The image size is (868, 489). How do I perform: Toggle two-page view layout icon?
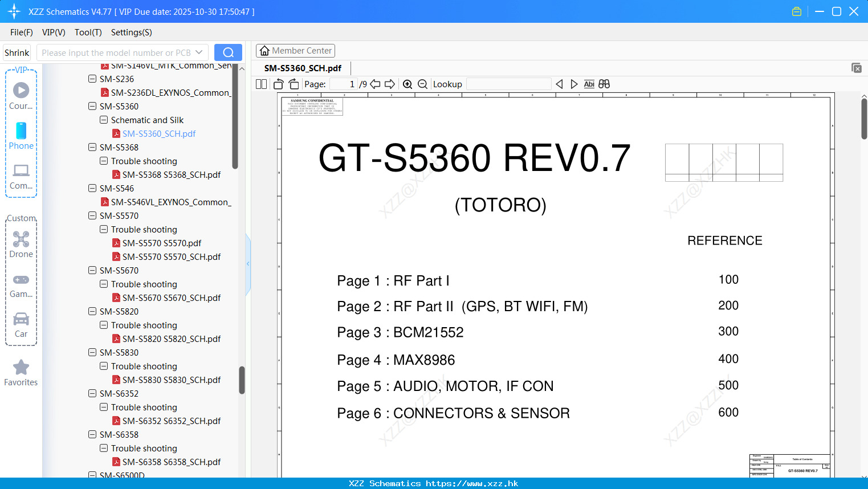pos(261,84)
